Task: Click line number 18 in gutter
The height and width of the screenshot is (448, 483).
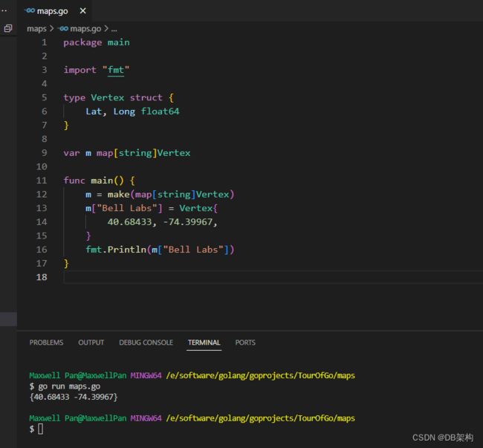Action: pos(42,277)
